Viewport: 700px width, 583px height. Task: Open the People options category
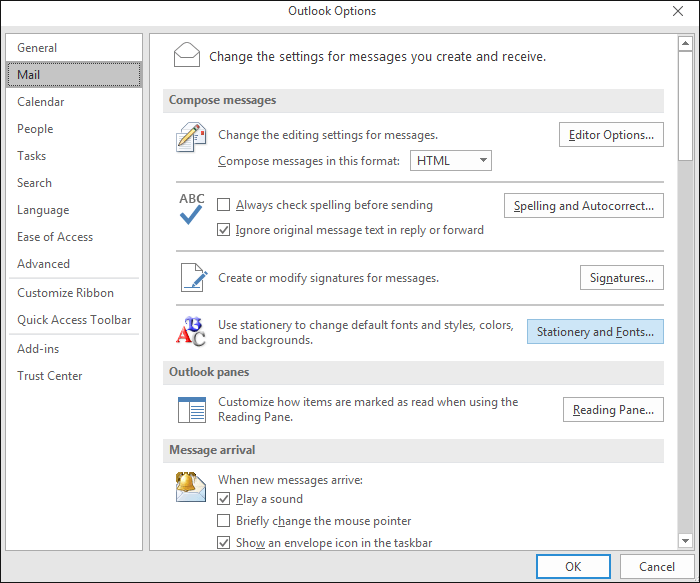74,129
